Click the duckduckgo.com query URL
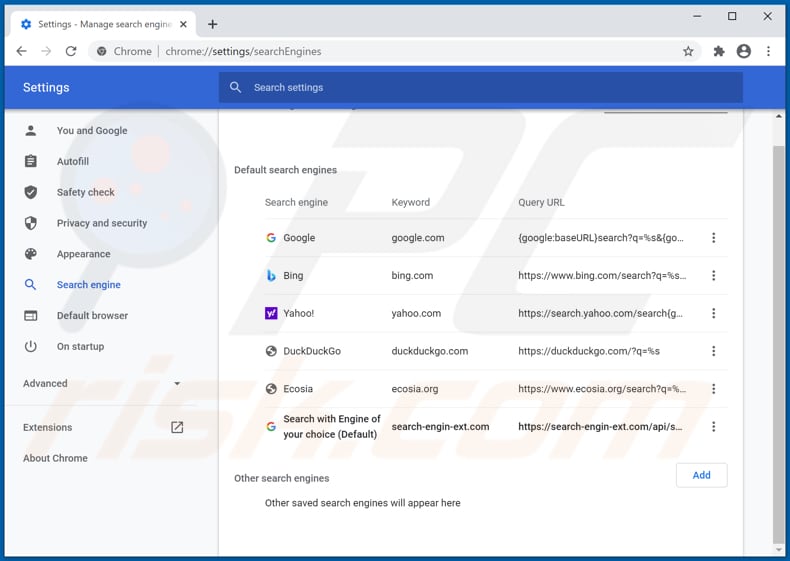Image resolution: width=790 pixels, height=561 pixels. pos(588,351)
